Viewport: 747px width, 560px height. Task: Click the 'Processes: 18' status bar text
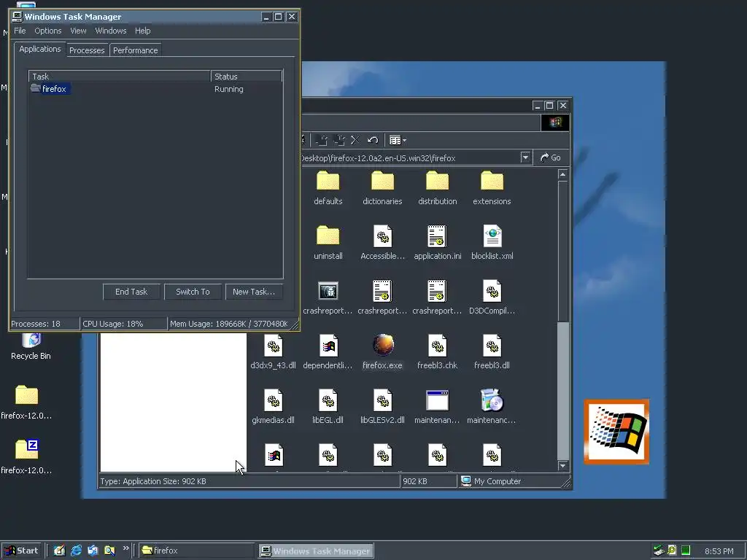(x=36, y=324)
